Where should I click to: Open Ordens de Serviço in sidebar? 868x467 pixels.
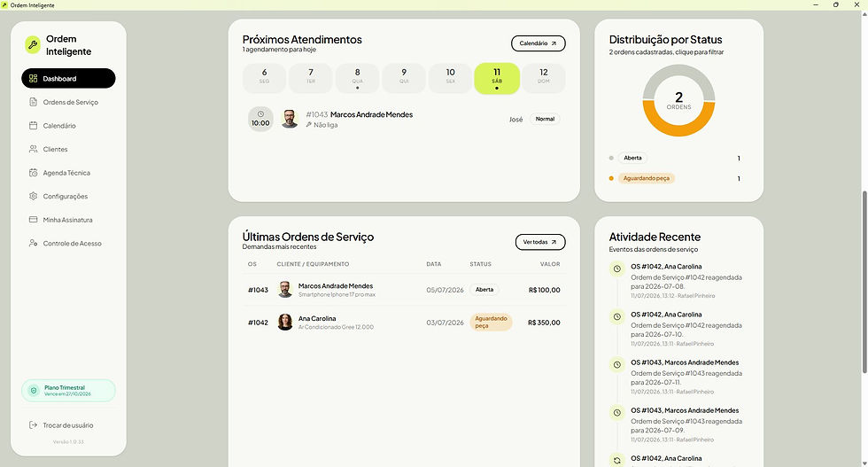coord(68,102)
